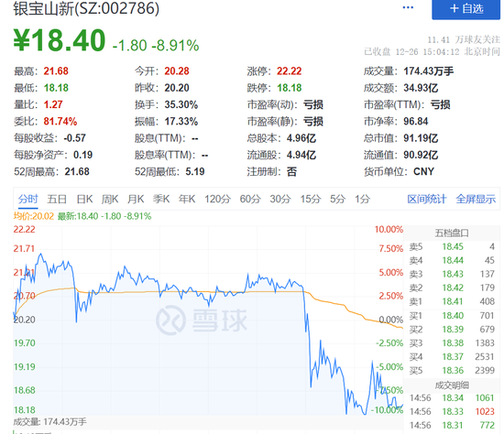The image size is (504, 434).
Task: Click 最低 value 18.18
Action: pos(56,88)
